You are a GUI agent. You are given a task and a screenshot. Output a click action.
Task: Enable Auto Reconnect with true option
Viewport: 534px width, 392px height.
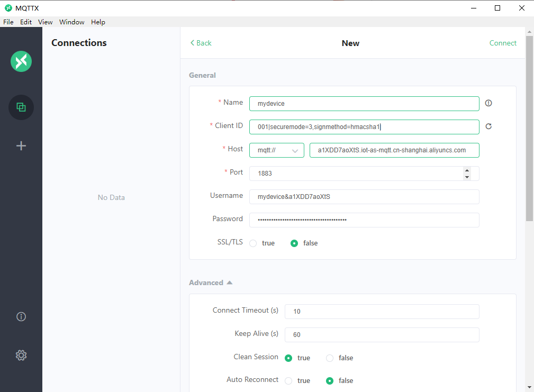[x=288, y=381]
